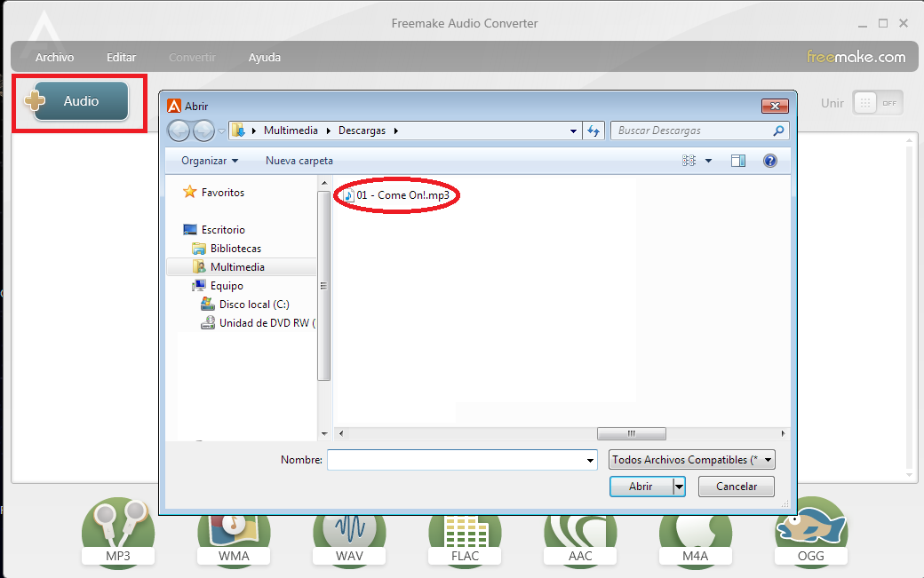Expand the Nombre field dropdown arrow
Image resolution: width=924 pixels, height=578 pixels.
pos(591,460)
